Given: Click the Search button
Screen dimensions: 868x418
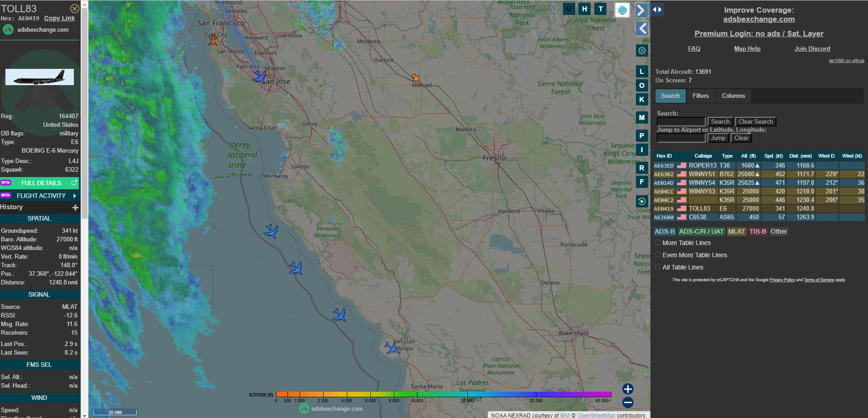Looking at the screenshot, I should click(720, 122).
